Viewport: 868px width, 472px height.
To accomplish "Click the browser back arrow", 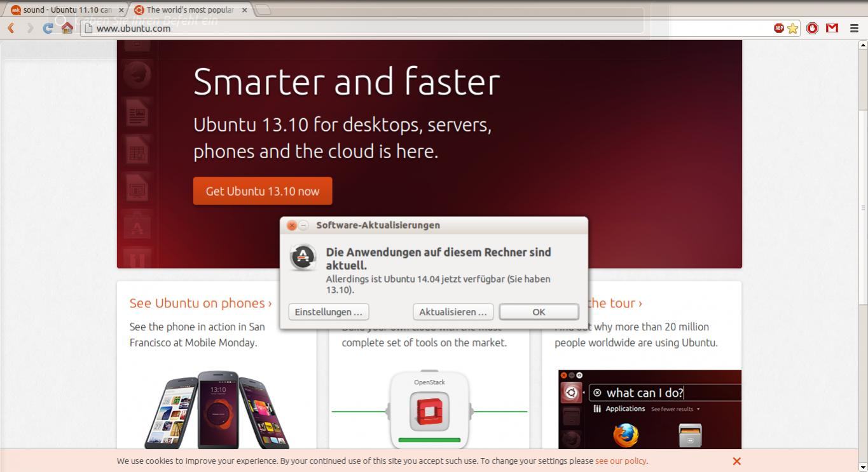I will tap(11, 28).
